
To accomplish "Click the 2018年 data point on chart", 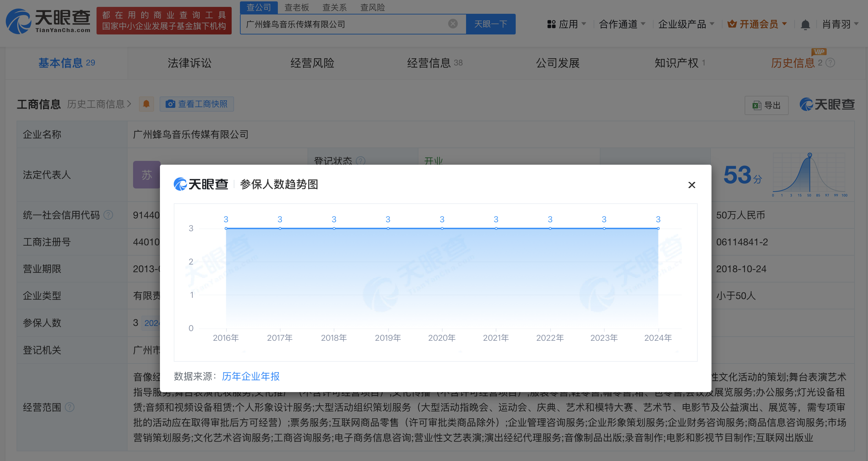I will (x=334, y=228).
